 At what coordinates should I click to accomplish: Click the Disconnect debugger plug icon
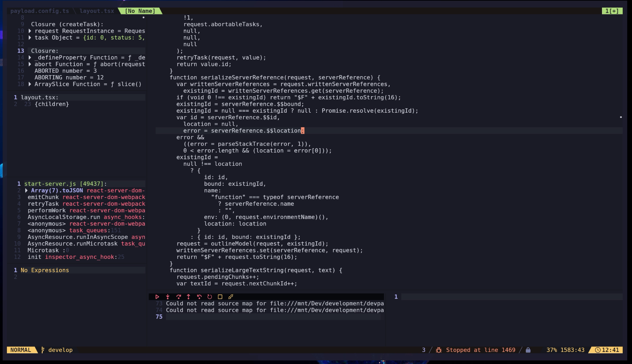230,297
